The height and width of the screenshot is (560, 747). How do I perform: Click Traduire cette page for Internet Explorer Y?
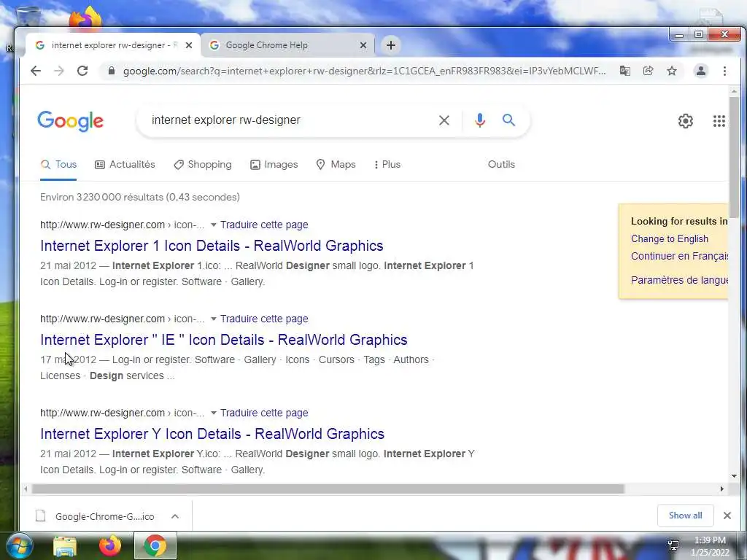[x=264, y=413]
